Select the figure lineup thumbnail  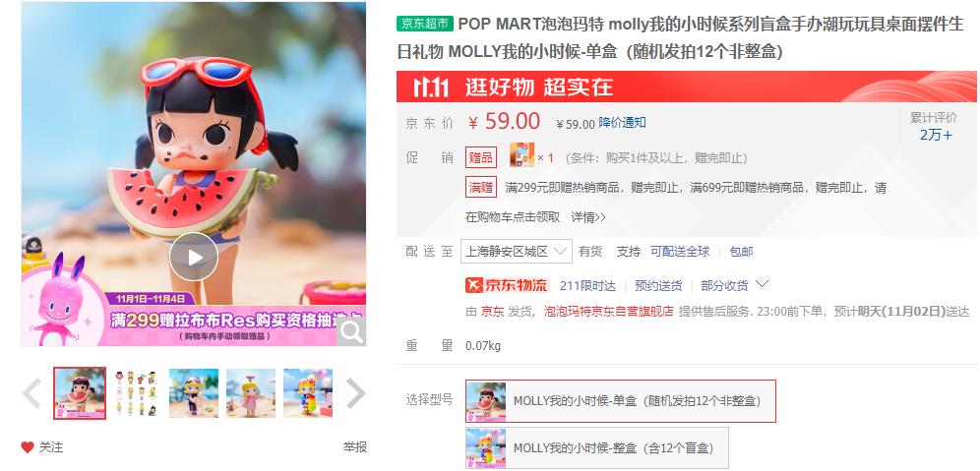(136, 393)
